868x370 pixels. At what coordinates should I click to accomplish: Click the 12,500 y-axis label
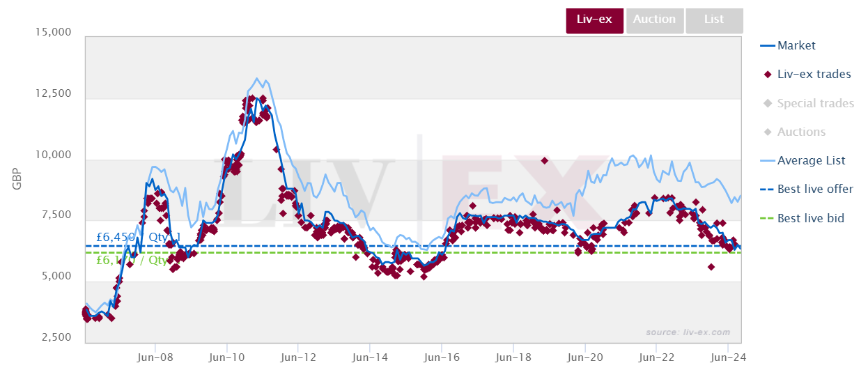[54, 93]
